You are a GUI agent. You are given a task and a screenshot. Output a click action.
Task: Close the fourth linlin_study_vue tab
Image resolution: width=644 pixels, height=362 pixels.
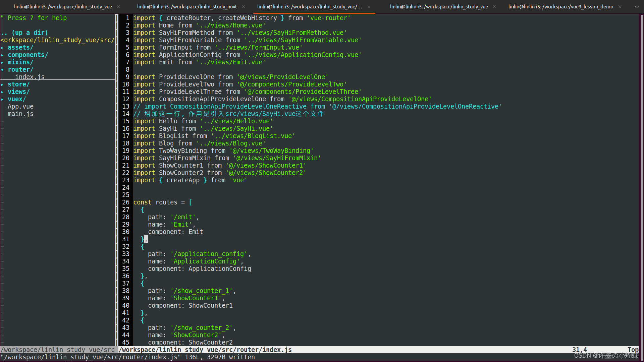click(x=494, y=7)
